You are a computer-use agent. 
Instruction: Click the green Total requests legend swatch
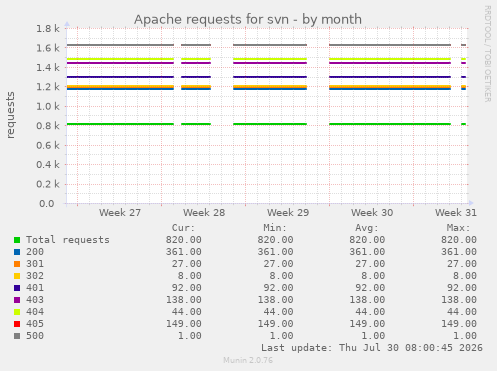tap(17, 240)
